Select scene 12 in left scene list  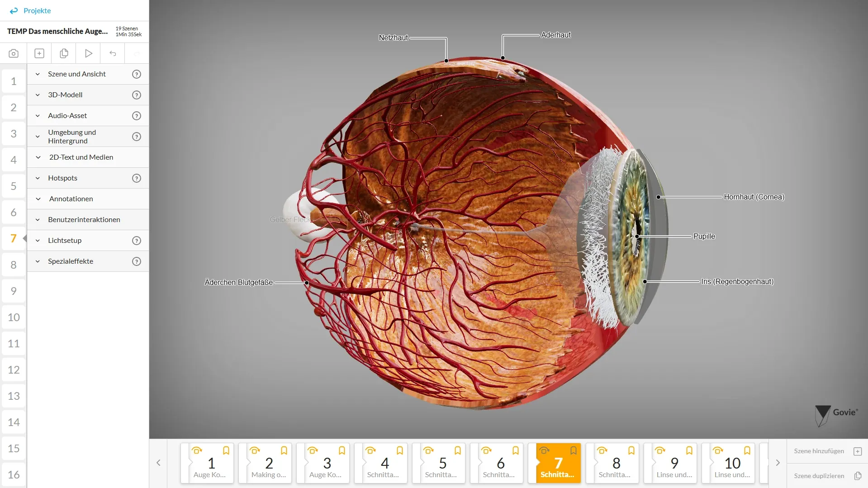click(x=14, y=370)
